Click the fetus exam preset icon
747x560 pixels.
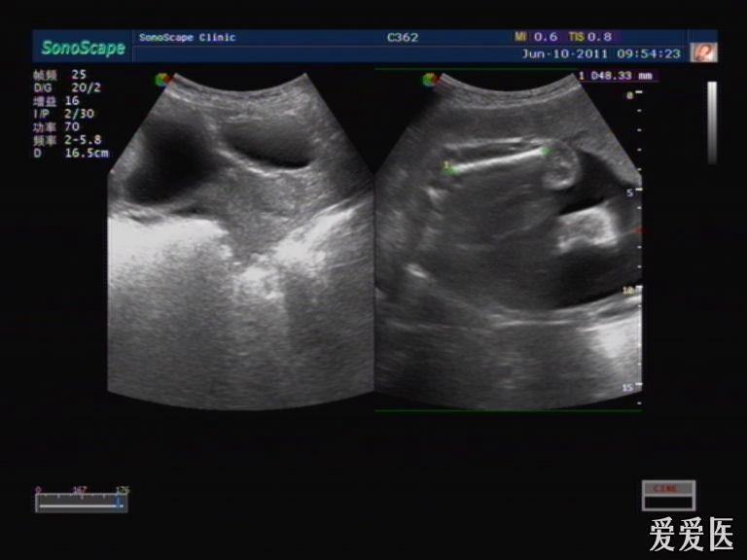703,52
